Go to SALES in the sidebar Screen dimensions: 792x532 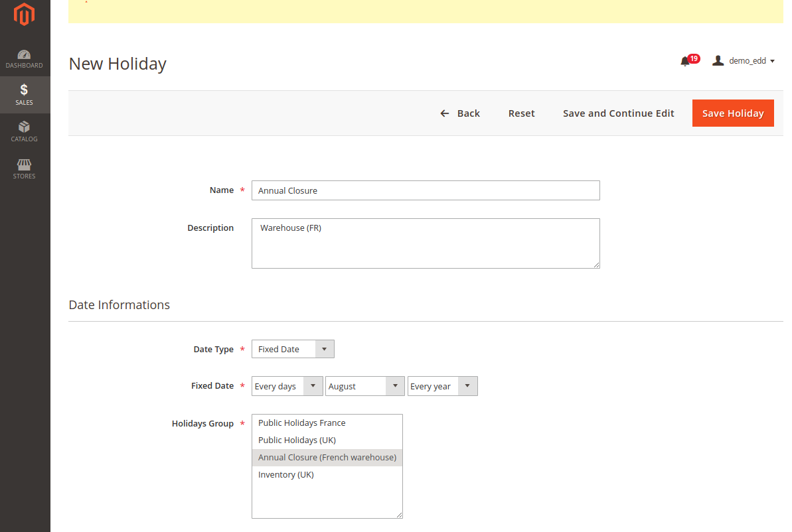(25, 95)
